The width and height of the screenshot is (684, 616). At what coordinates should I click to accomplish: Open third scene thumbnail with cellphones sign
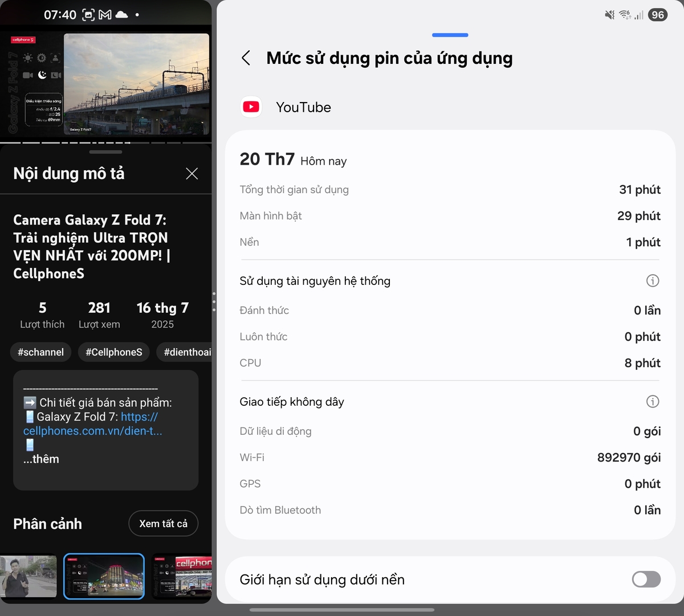182,576
